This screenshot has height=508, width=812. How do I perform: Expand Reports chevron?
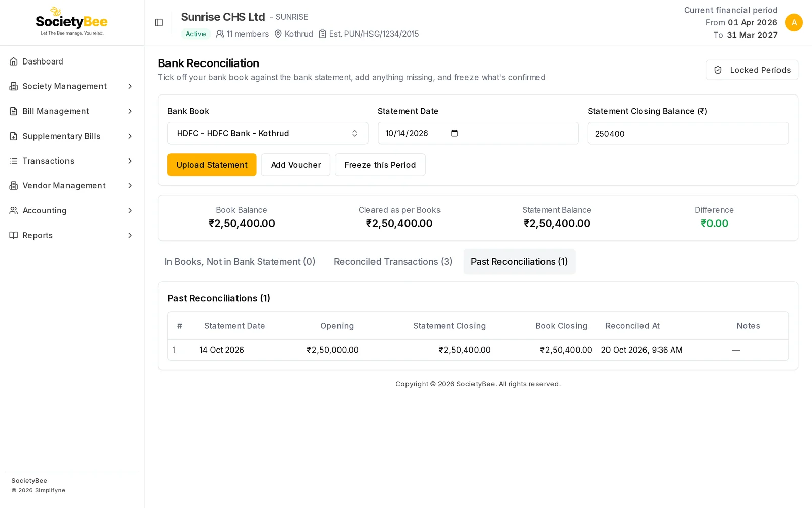click(x=130, y=235)
